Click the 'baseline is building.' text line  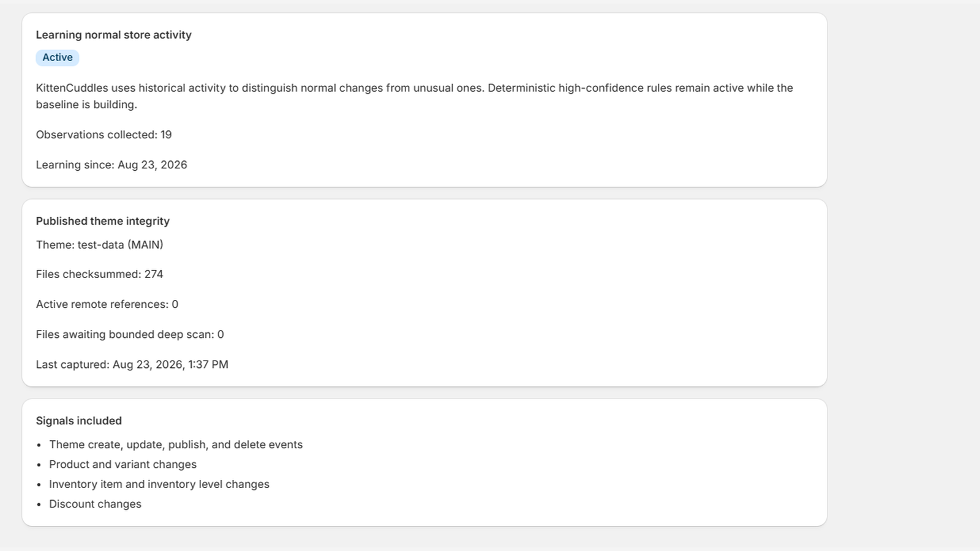coord(86,105)
